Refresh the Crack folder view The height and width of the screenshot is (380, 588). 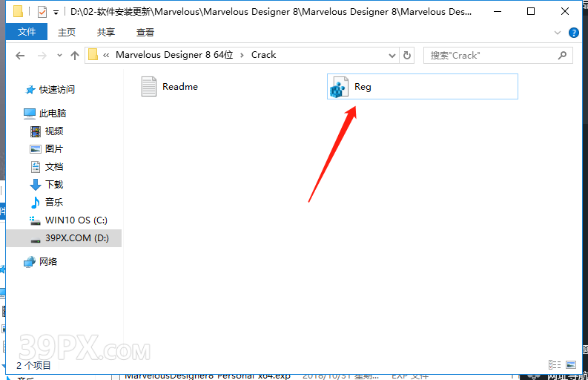tap(407, 56)
